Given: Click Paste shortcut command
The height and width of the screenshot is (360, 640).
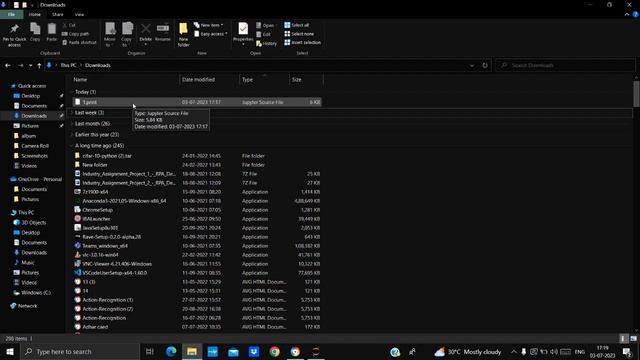Looking at the screenshot, I should [80, 42].
